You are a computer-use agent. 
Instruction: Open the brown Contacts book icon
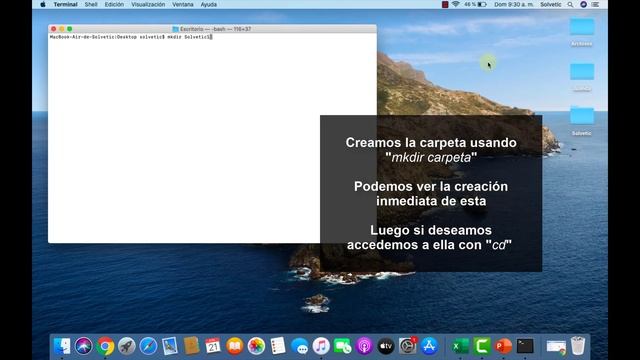pyautogui.click(x=191, y=346)
